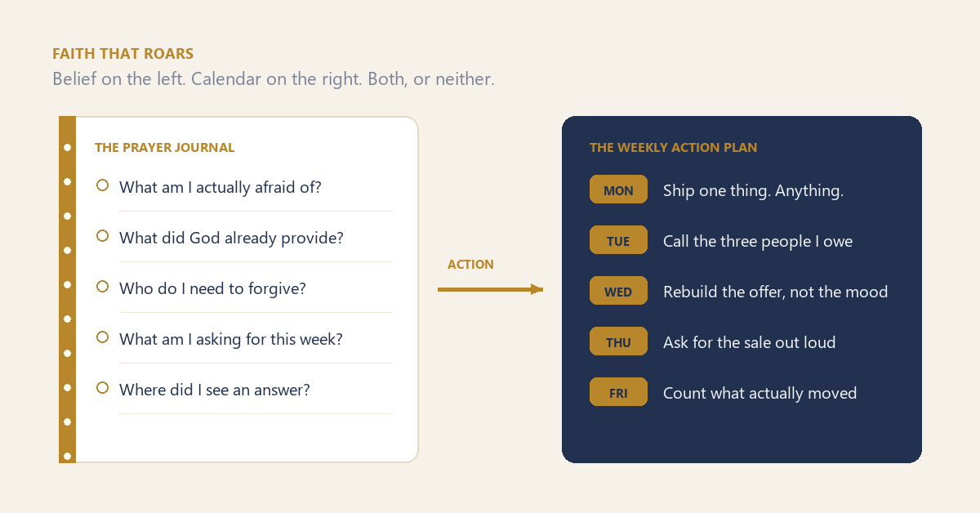Click "Call the three people I owe"
980x513 pixels.
point(758,242)
